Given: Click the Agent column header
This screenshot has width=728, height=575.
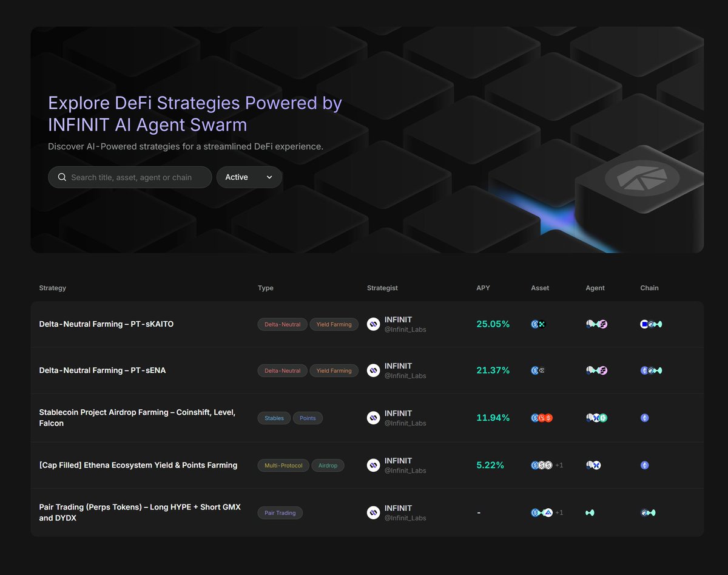Looking at the screenshot, I should pyautogui.click(x=595, y=288).
